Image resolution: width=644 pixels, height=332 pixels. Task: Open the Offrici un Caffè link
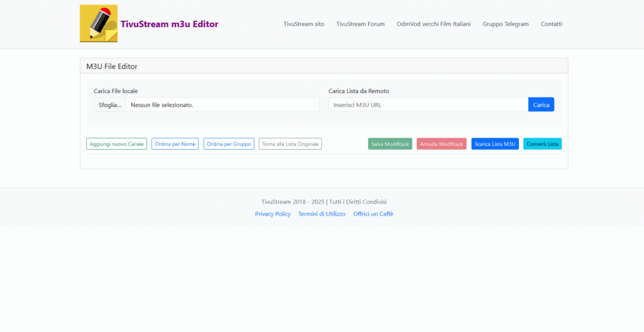coord(373,214)
